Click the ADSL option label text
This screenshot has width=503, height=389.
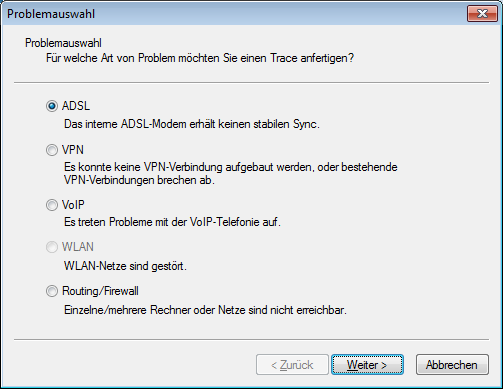pyautogui.click(x=76, y=106)
